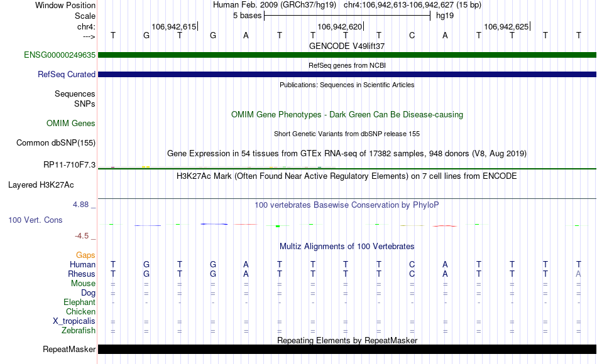
Task: Open "Publications: Sequences in Scientific Articles" title
Action: click(x=347, y=85)
